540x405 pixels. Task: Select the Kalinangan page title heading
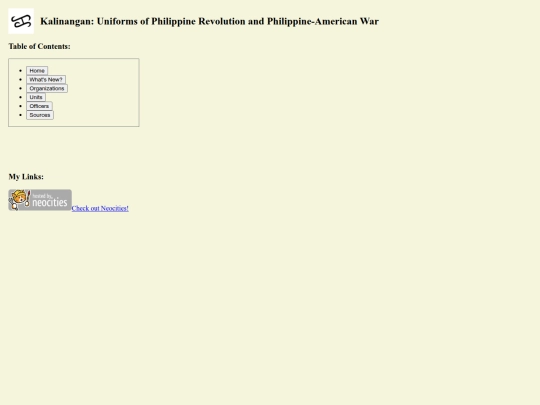209,21
